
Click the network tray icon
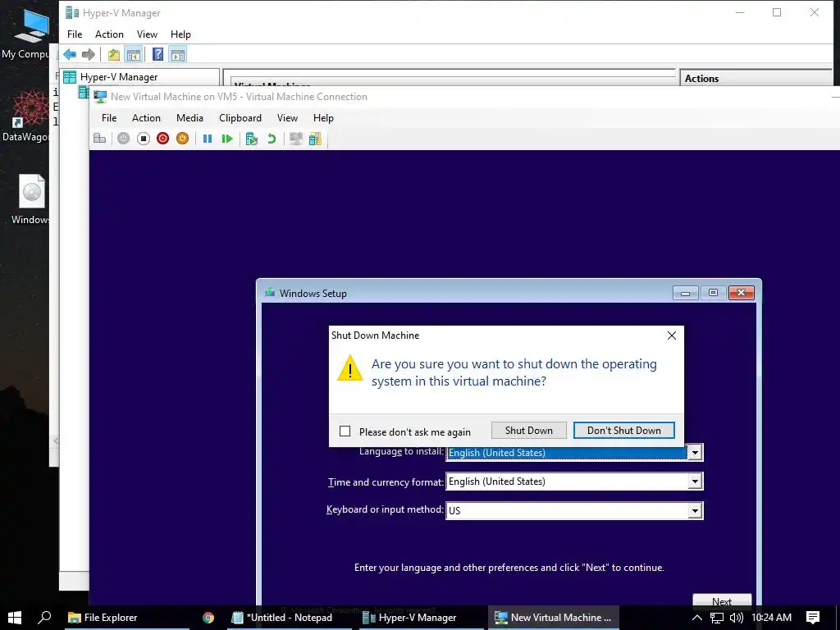pyautogui.click(x=716, y=618)
